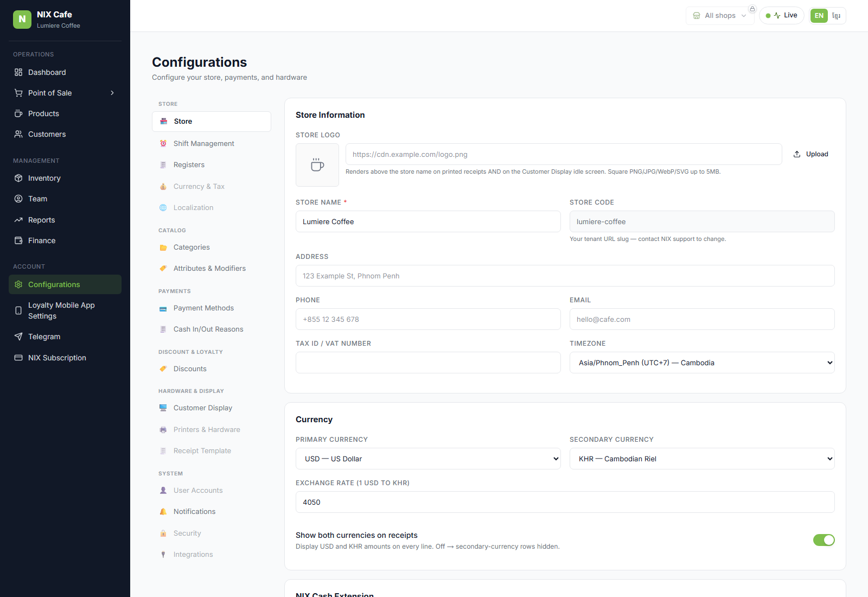The image size is (868, 597).
Task: Click the Store shop icon in settings list
Action: [164, 122]
